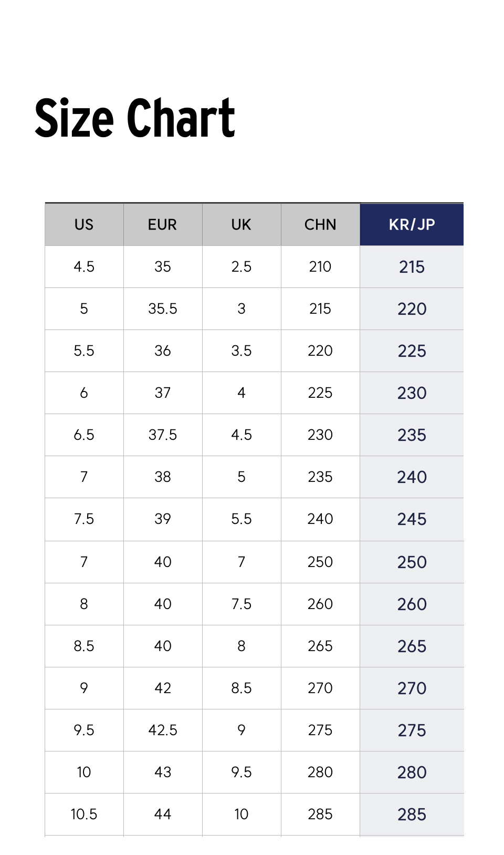The width and height of the screenshot is (504, 855).
Task: Click EUR size 35.5 cell
Action: click(x=163, y=309)
